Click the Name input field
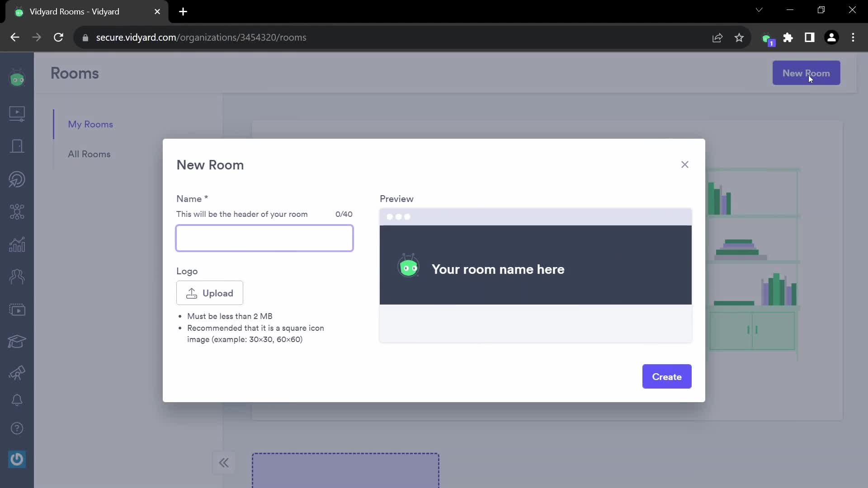The image size is (868, 488). (264, 238)
